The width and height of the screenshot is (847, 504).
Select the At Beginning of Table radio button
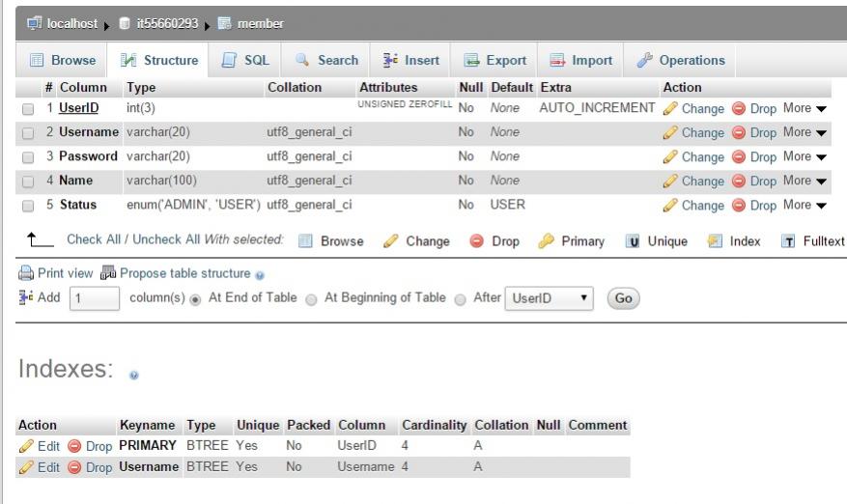pyautogui.click(x=311, y=299)
